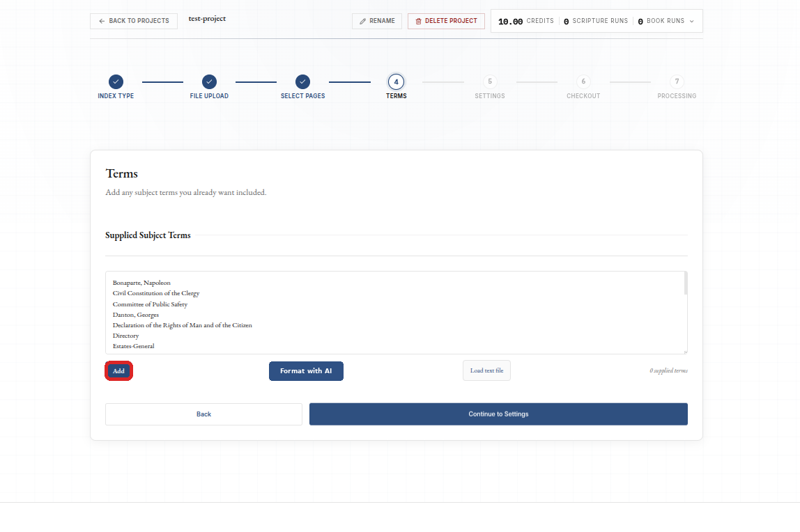
Task: Click Format with AI button
Action: pyautogui.click(x=306, y=371)
